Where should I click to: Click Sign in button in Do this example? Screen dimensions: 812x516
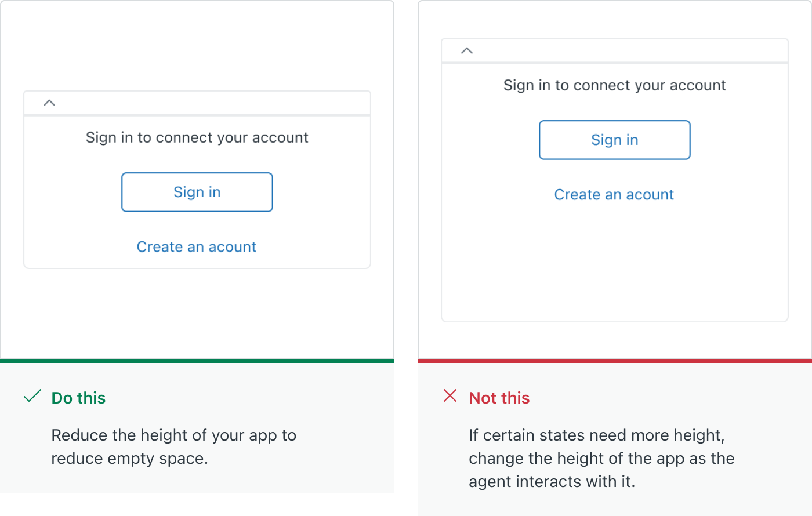[197, 192]
